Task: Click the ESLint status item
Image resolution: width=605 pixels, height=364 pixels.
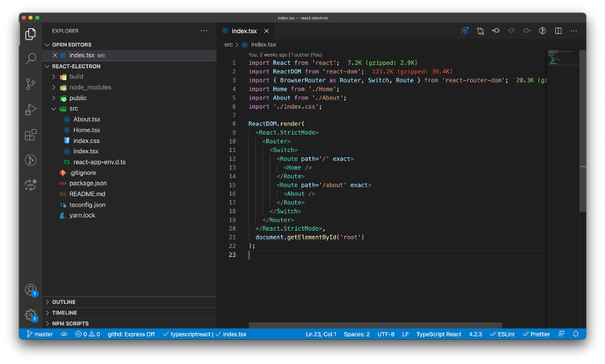Action: 503,334
